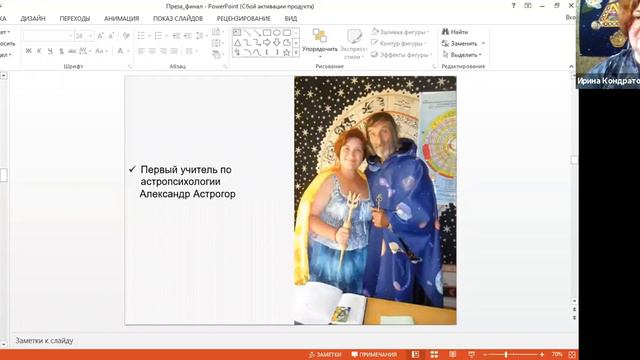Open Упорядочить arrange menu
This screenshot has height=360, width=640.
click(320, 42)
